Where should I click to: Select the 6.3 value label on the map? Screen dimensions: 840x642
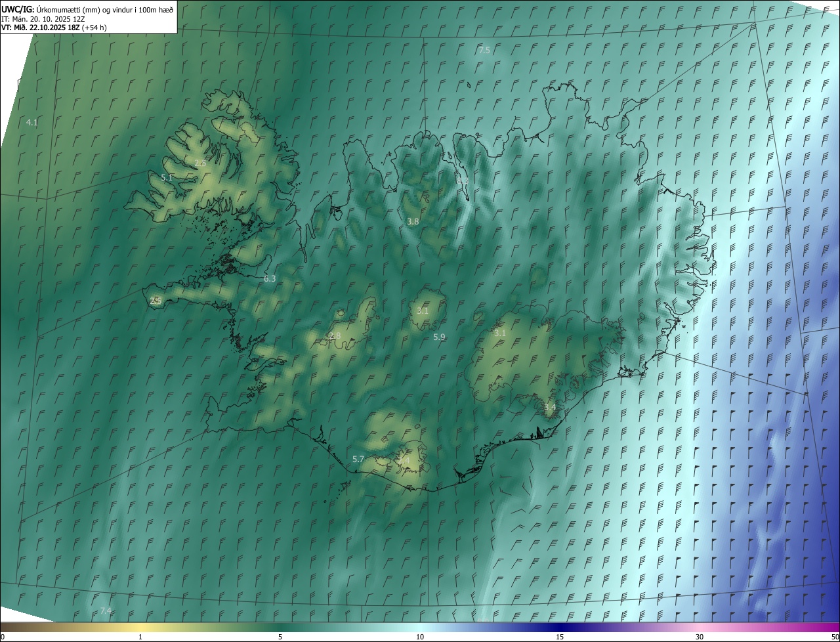pyautogui.click(x=270, y=279)
